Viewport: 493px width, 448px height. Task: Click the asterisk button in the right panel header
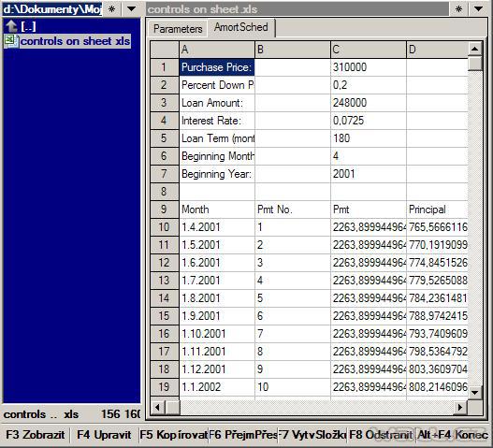458,8
